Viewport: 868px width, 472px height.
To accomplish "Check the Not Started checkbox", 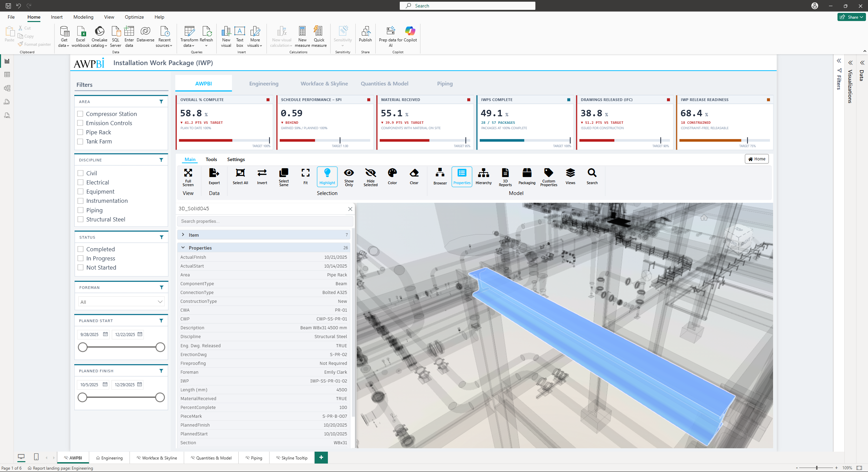I will coord(81,268).
